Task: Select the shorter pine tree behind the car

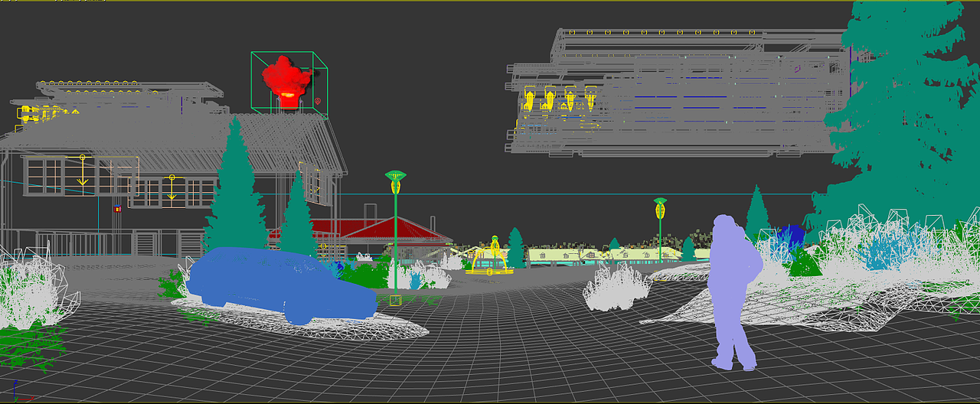Action: (x=298, y=218)
